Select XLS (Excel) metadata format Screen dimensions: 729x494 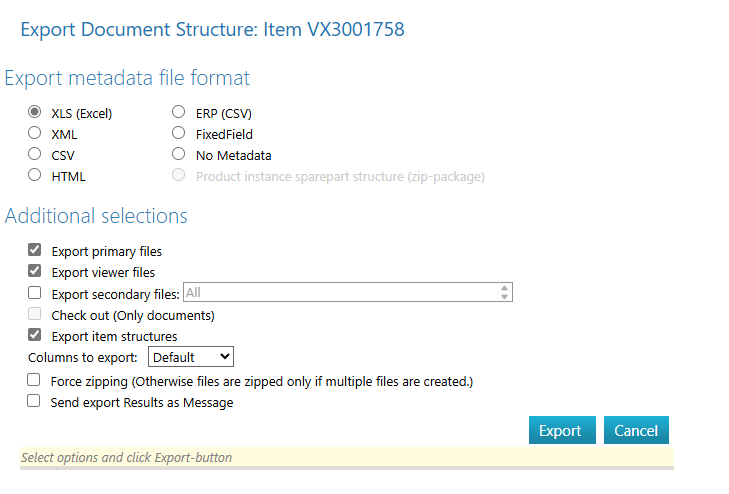pos(35,113)
